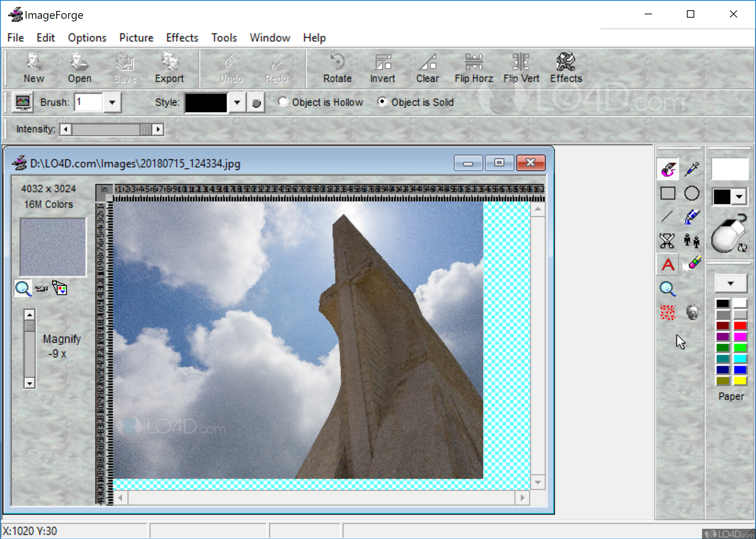The height and width of the screenshot is (539, 756).
Task: Expand the Style color dropdown
Action: pyautogui.click(x=237, y=103)
